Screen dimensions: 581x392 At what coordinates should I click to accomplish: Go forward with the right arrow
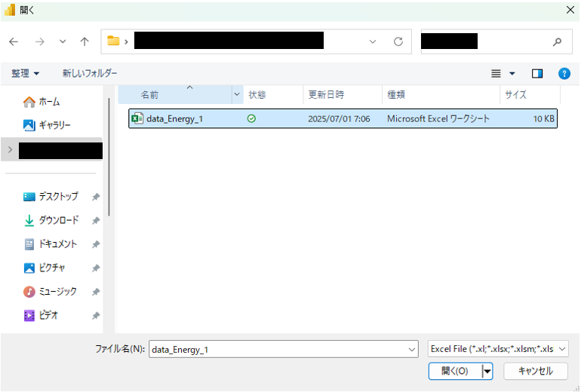point(40,41)
